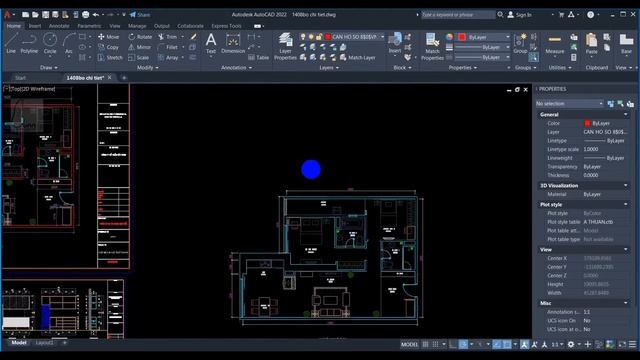Activate the Copy command
This screenshot has width=640, height=360.
(x=108, y=47)
